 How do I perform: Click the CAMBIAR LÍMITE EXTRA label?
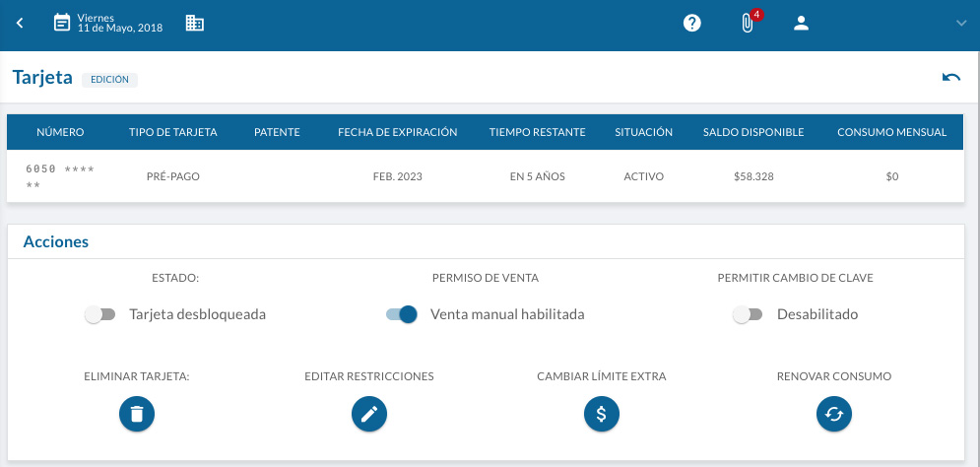click(602, 376)
